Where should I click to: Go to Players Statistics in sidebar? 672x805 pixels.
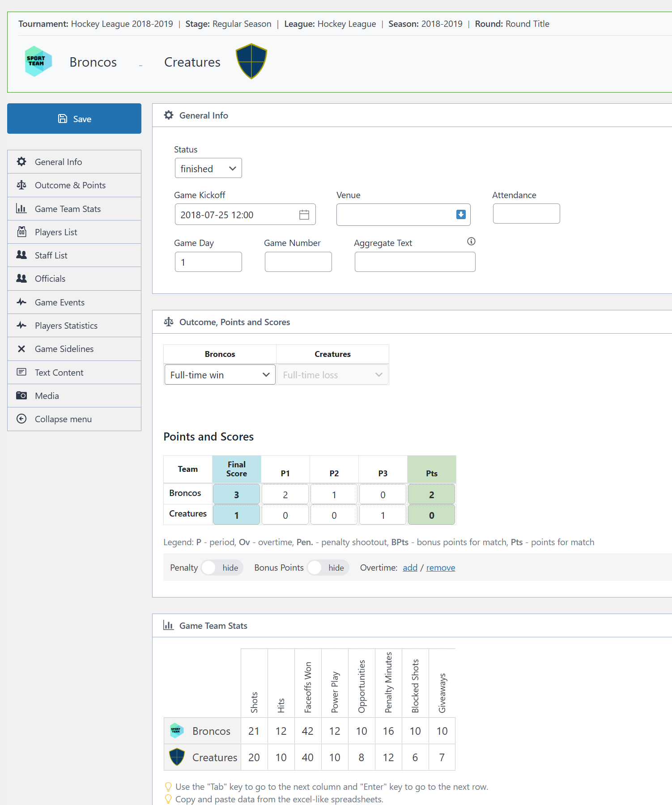[x=66, y=326]
